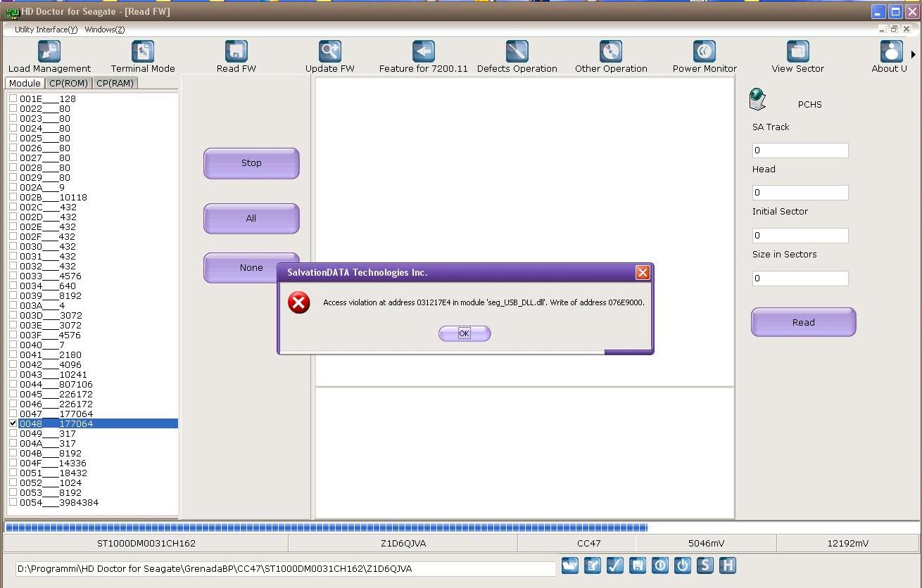Click the open folder icon beside the path

(x=570, y=565)
